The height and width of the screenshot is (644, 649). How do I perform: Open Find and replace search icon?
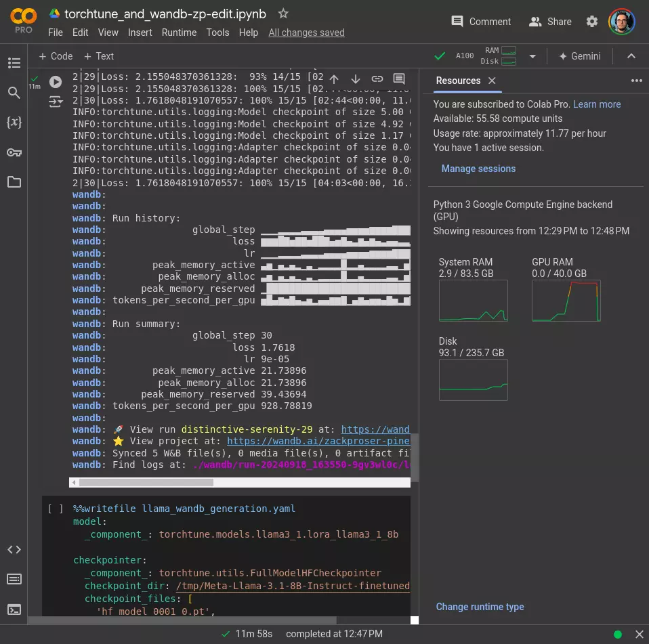pyautogui.click(x=14, y=93)
